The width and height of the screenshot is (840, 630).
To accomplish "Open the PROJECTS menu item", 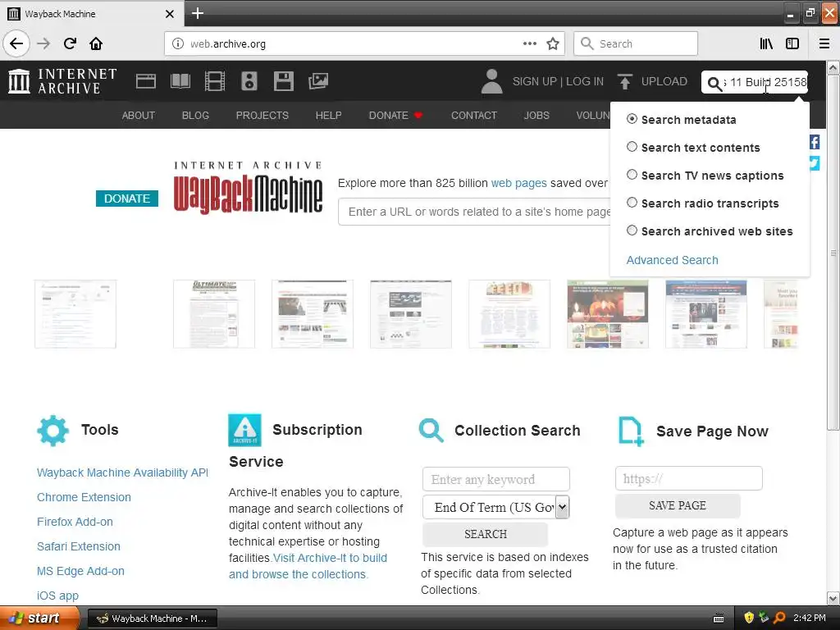I will pyautogui.click(x=262, y=115).
